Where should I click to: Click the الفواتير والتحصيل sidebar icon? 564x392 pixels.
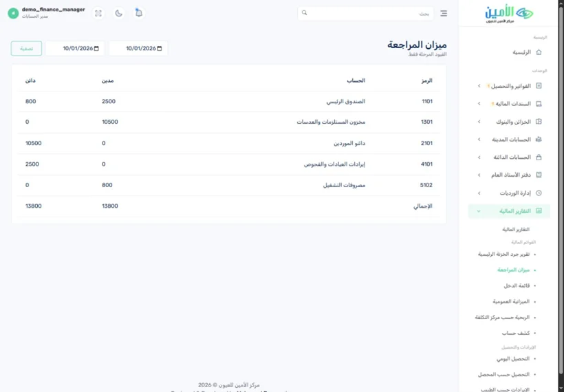coord(539,86)
